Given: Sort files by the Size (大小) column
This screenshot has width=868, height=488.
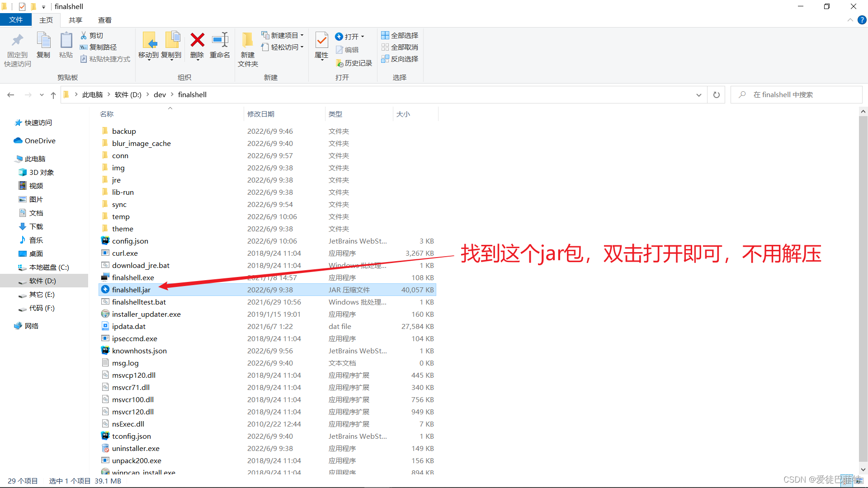Looking at the screenshot, I should [403, 114].
